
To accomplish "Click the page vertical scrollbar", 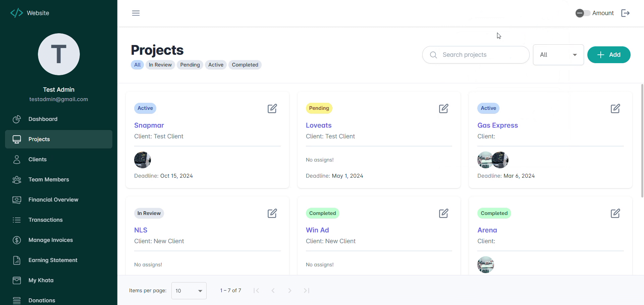I will (x=642, y=141).
